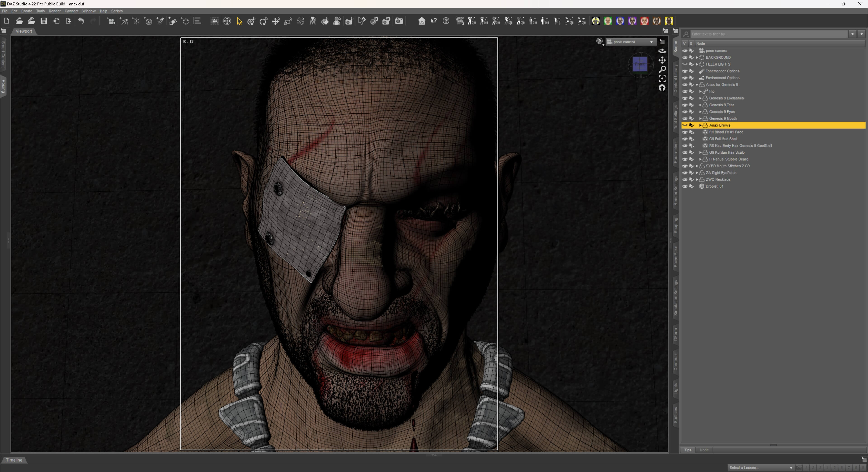Screen dimensions: 868x472
Task: Open the Scripts menu
Action: (x=117, y=11)
